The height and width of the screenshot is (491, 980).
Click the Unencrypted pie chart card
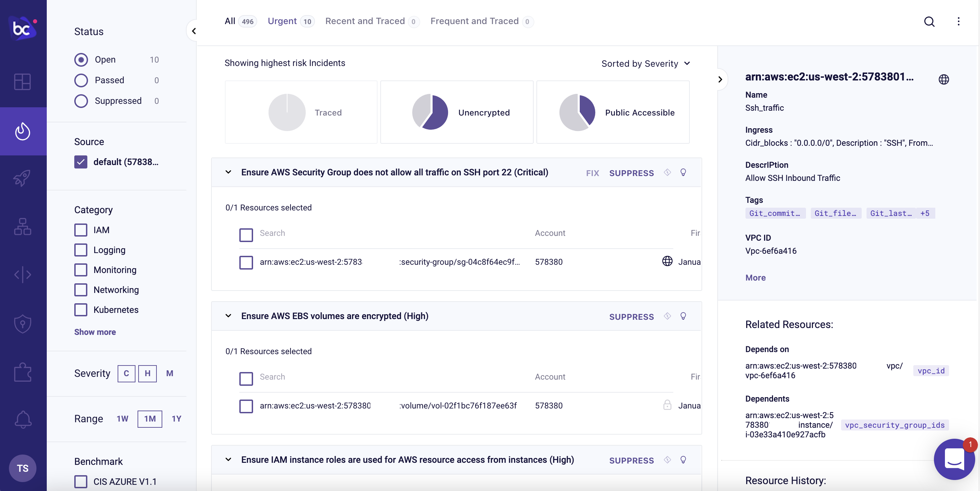[x=457, y=112]
